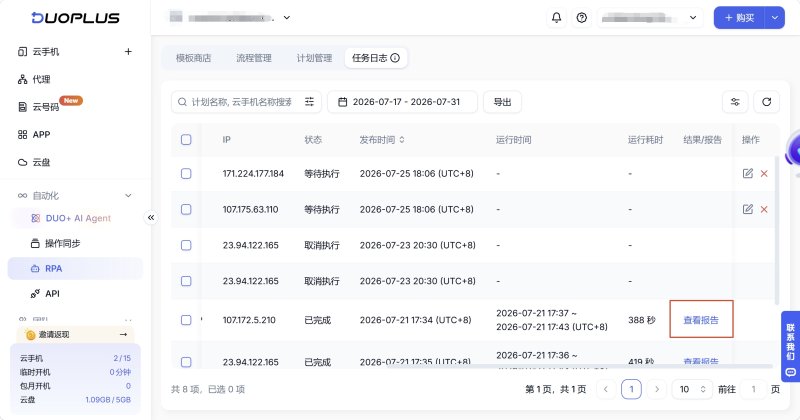Click the calendar icon in date range
The height and width of the screenshot is (420, 800).
343,102
